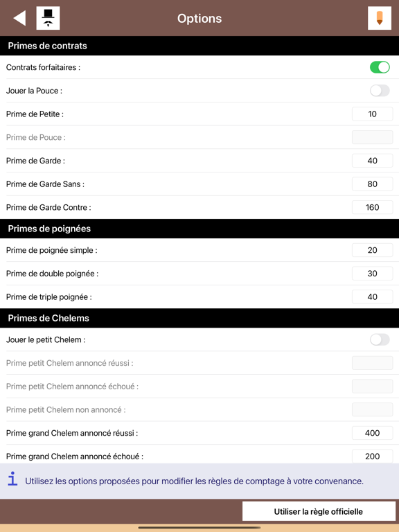399x532 pixels.
Task: Disable the Contrats forfaitaires switch
Action: click(x=380, y=67)
